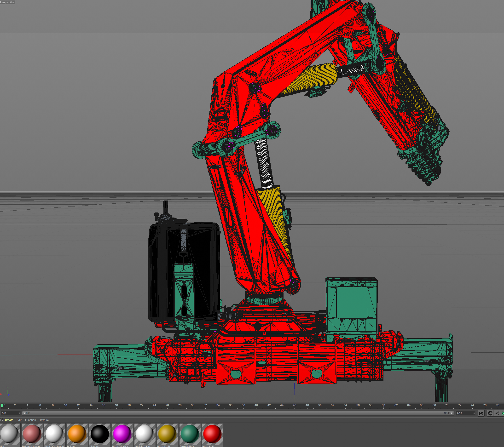Select the black plastica material
The width and height of the screenshot is (504, 447).
click(100, 433)
